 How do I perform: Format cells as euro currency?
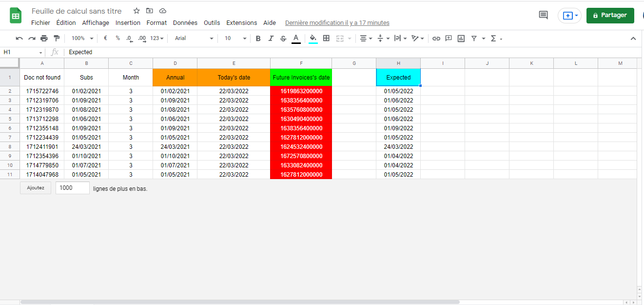(105, 38)
